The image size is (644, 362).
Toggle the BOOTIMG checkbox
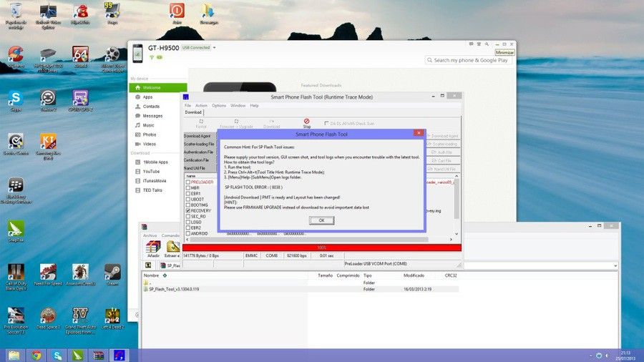(x=187, y=205)
